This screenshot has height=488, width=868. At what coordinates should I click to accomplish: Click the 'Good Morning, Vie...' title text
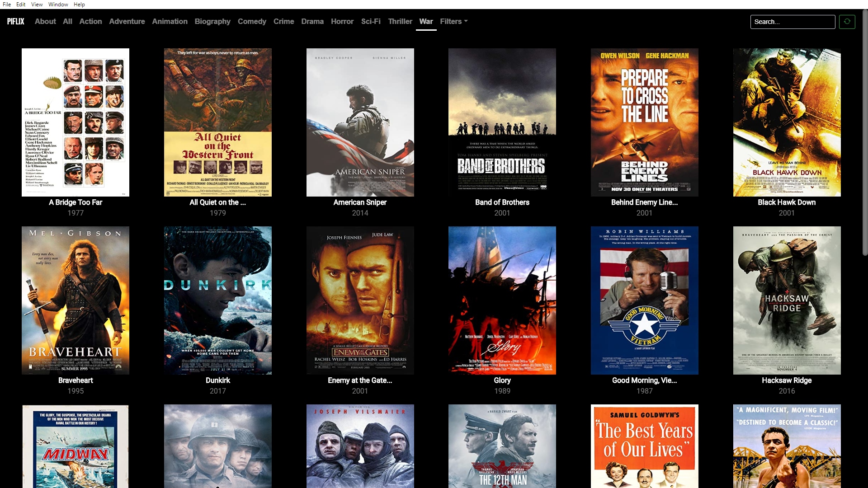pyautogui.click(x=645, y=380)
